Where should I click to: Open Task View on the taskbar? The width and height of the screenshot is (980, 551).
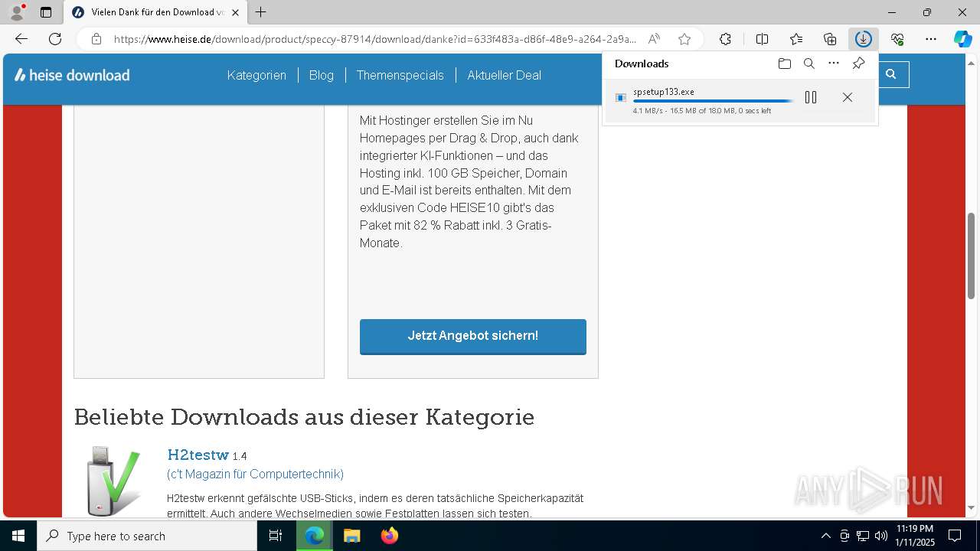tap(276, 536)
